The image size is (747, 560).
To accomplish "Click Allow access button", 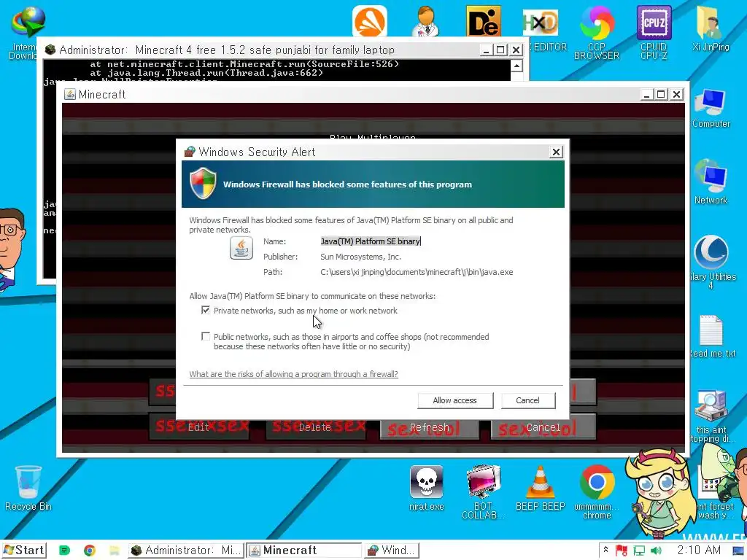I will coord(455,400).
